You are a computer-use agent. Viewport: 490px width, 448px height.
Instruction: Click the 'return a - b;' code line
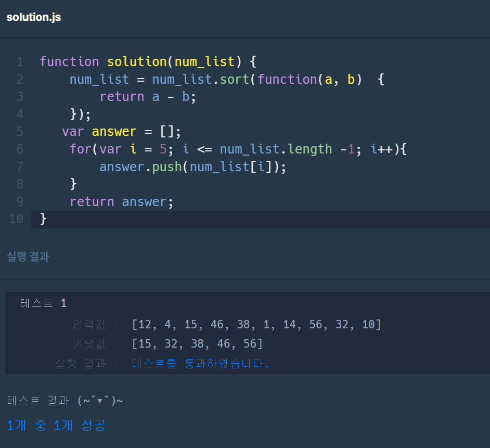point(148,97)
